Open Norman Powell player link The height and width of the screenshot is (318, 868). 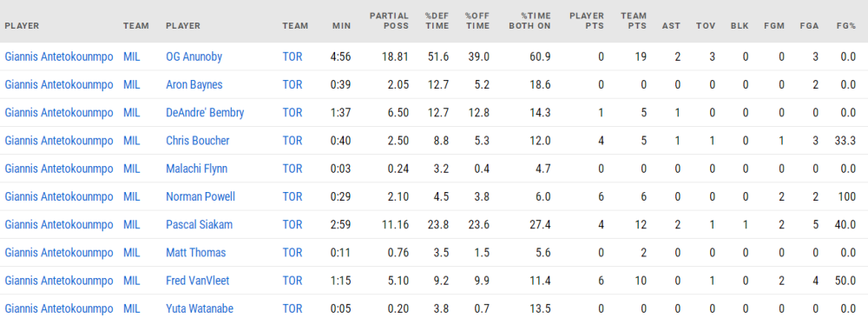(x=201, y=196)
